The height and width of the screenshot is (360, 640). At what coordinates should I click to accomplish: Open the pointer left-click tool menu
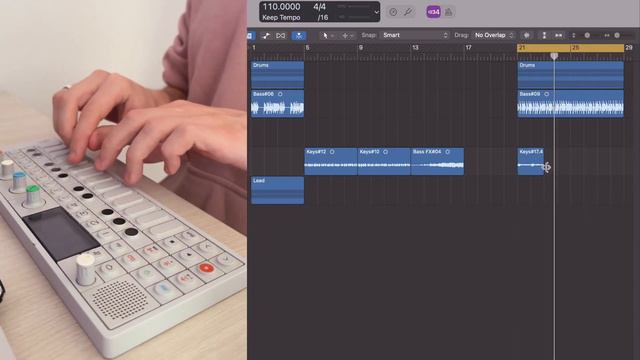coord(327,36)
